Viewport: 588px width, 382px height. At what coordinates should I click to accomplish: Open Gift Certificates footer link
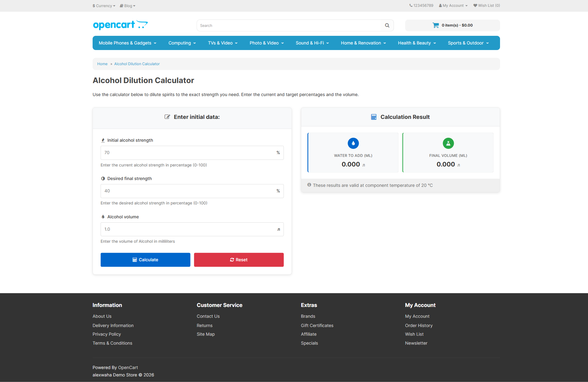click(x=317, y=325)
